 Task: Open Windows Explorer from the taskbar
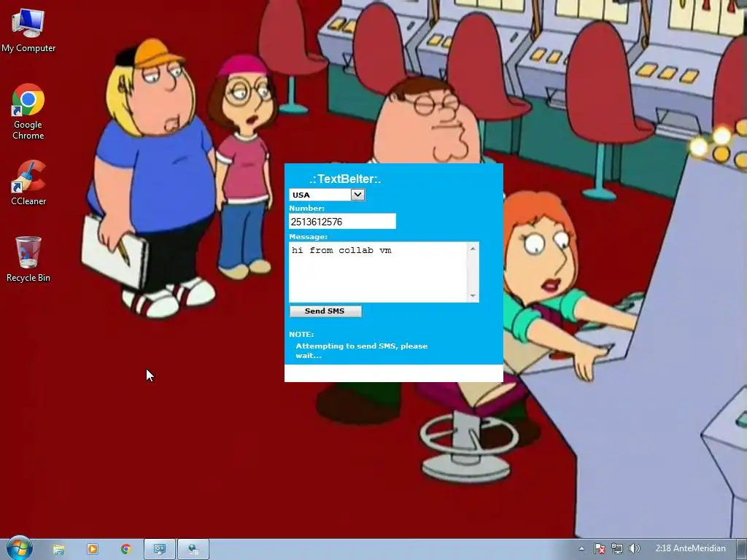(58, 549)
